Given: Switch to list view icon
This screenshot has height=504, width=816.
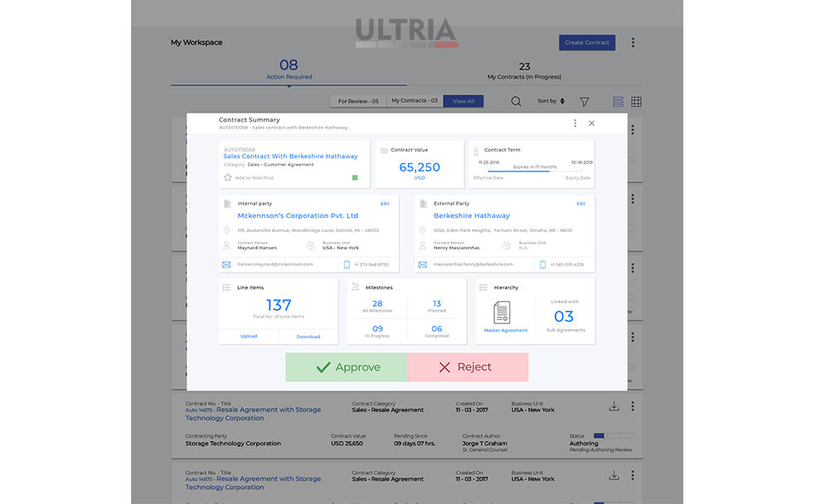Looking at the screenshot, I should click(x=618, y=102).
